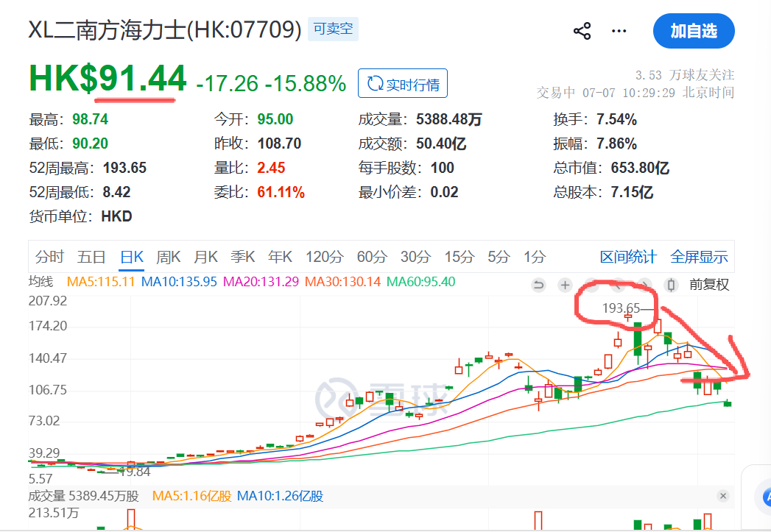The height and width of the screenshot is (532, 771).
Task: Zoom in chart with plus icon
Action: point(566,285)
